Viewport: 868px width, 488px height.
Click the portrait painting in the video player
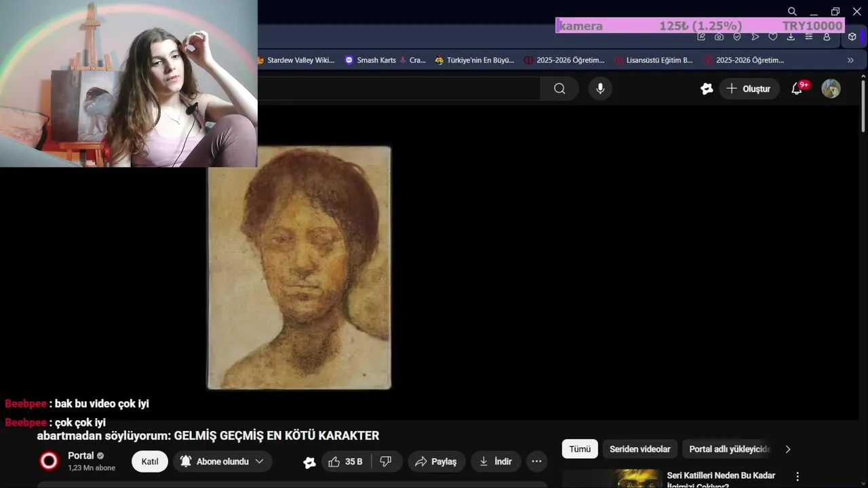tap(299, 268)
